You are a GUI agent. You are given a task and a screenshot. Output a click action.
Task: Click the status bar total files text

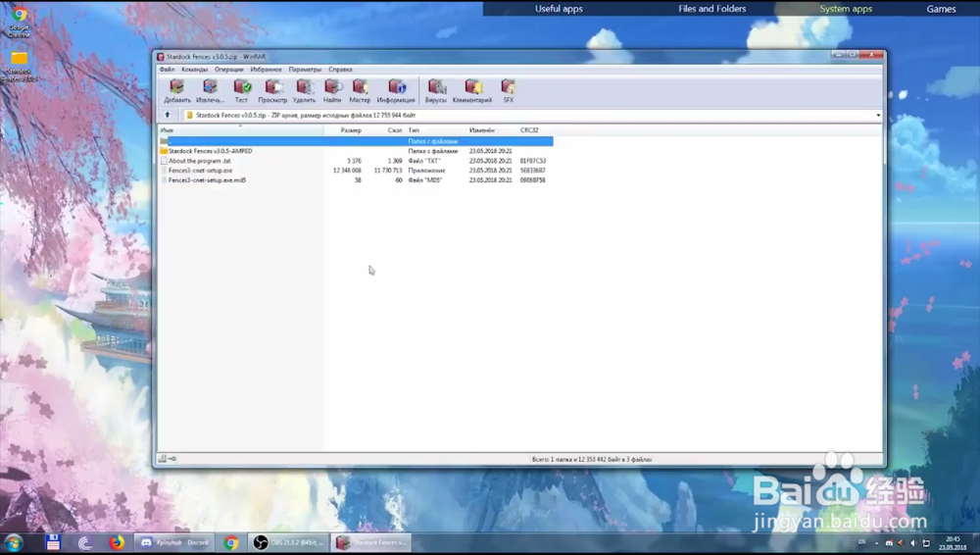pyautogui.click(x=592, y=459)
